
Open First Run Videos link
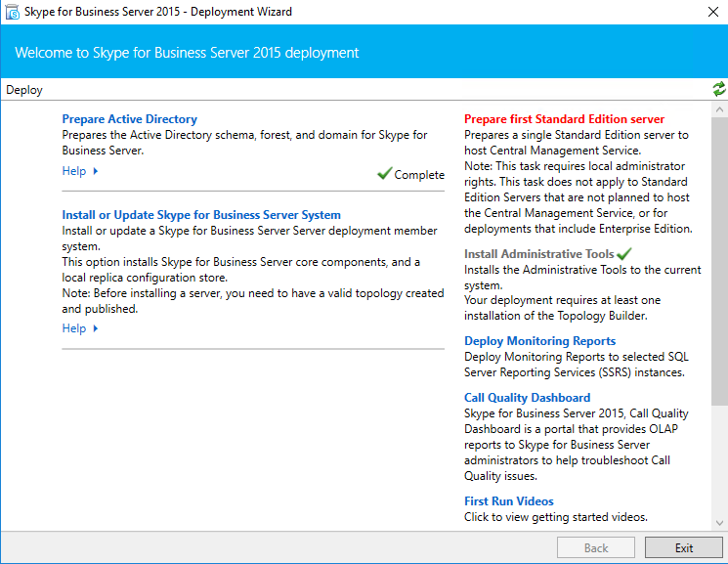tap(509, 500)
